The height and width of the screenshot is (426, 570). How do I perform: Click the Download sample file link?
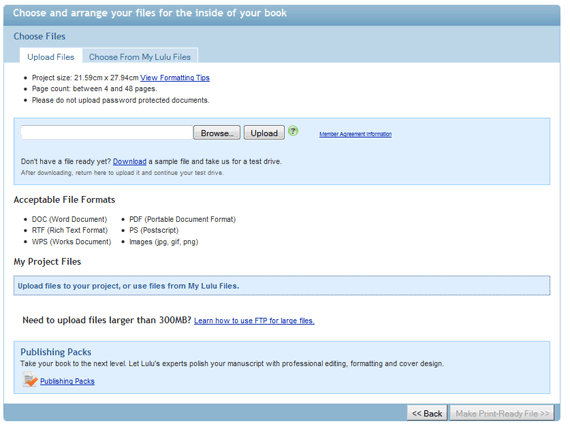(x=129, y=161)
